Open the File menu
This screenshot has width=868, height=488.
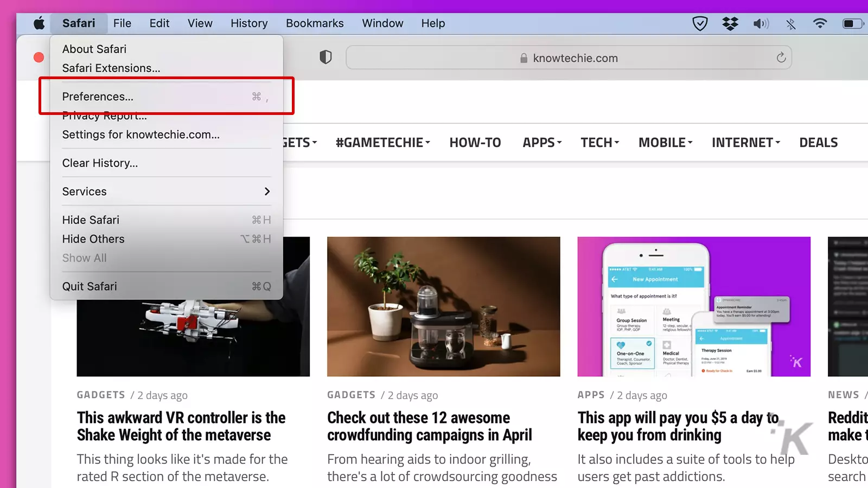click(122, 23)
